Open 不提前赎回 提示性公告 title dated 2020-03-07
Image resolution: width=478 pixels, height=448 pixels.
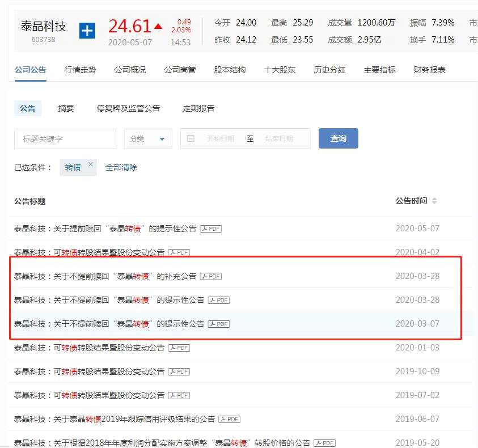tap(109, 324)
